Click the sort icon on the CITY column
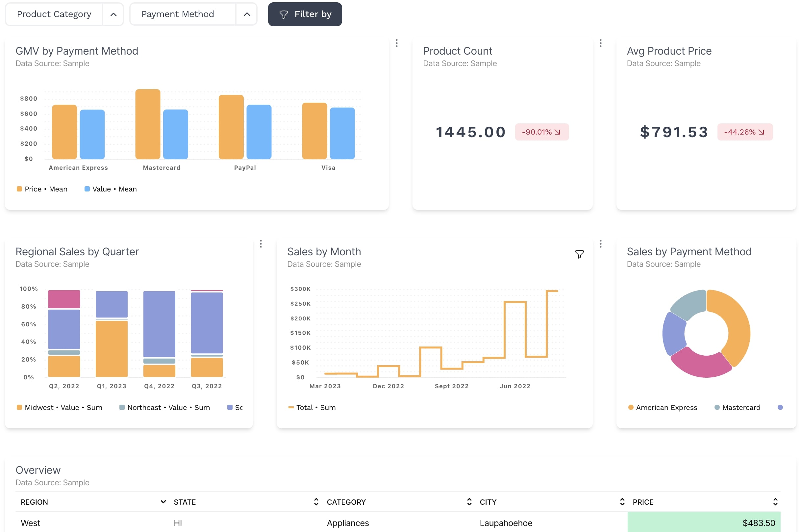This screenshot has width=802, height=532. tap(622, 502)
